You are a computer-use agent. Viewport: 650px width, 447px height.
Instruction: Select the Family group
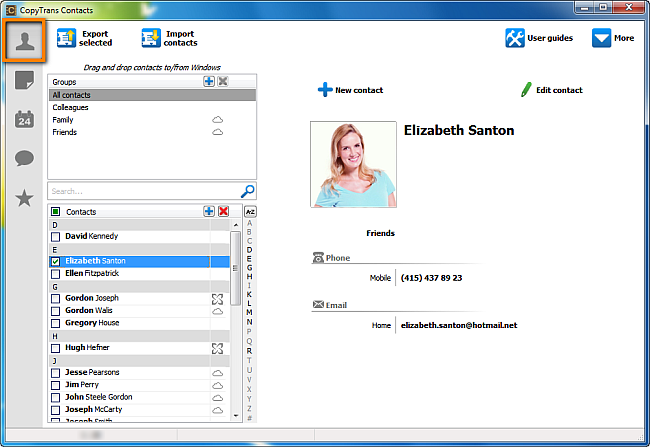click(152, 120)
